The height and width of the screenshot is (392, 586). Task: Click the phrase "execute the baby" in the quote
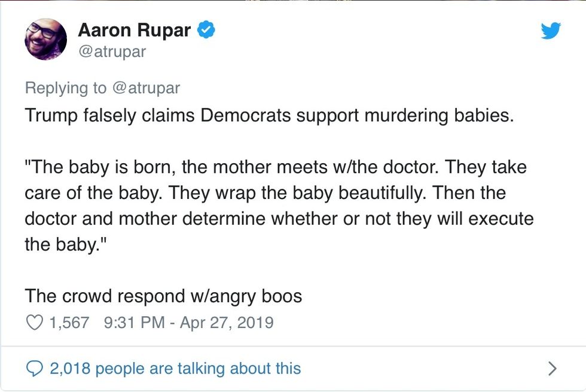(x=501, y=219)
